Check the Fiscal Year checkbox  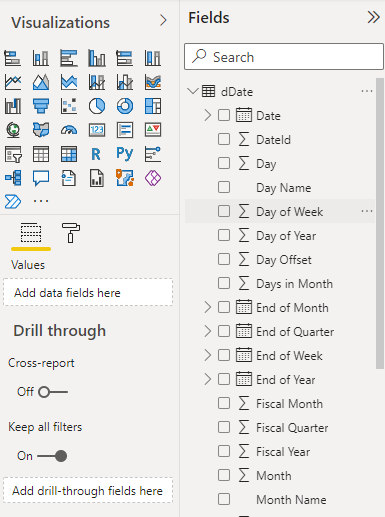coord(224,451)
